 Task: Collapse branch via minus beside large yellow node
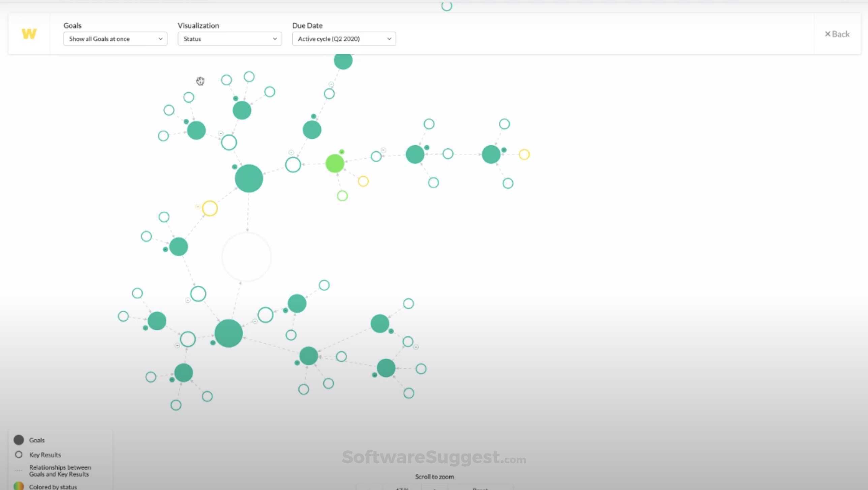pyautogui.click(x=198, y=207)
